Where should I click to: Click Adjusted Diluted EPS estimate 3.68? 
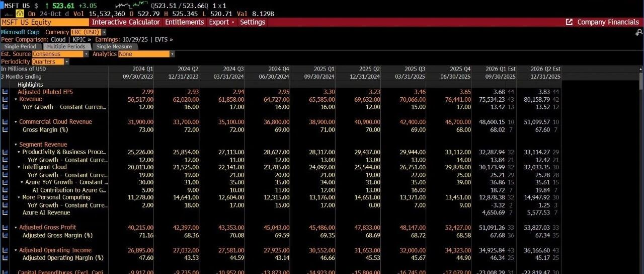[x=500, y=92]
